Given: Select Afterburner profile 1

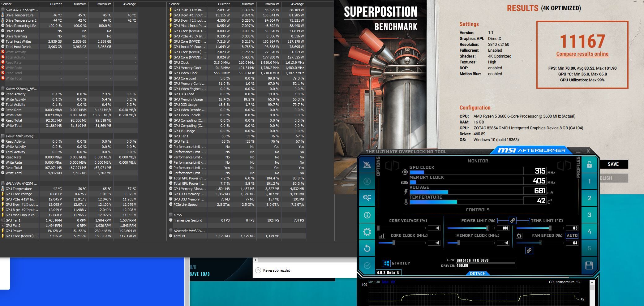Looking at the screenshot, I should point(589,181).
